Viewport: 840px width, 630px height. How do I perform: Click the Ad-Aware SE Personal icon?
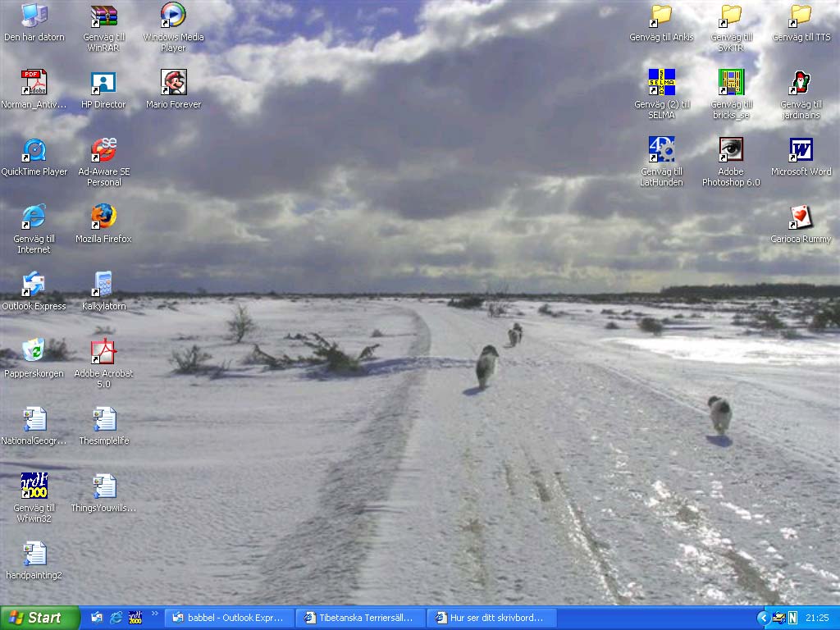(103, 150)
